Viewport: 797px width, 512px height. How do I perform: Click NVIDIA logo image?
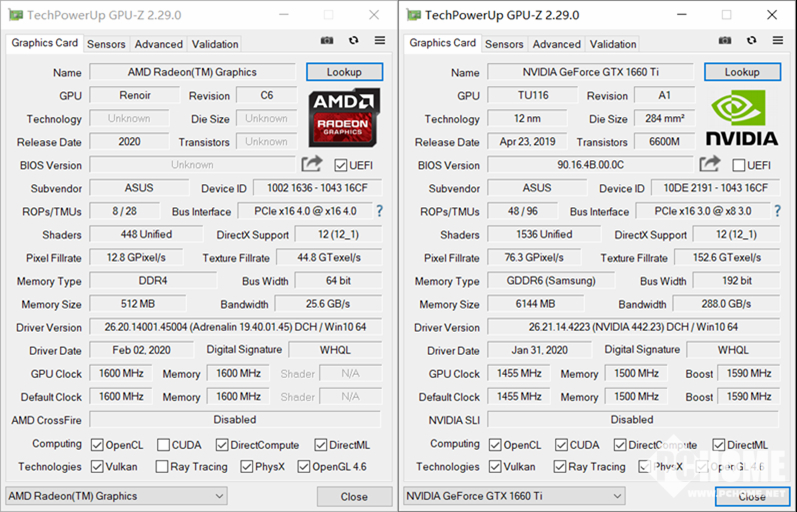(742, 117)
